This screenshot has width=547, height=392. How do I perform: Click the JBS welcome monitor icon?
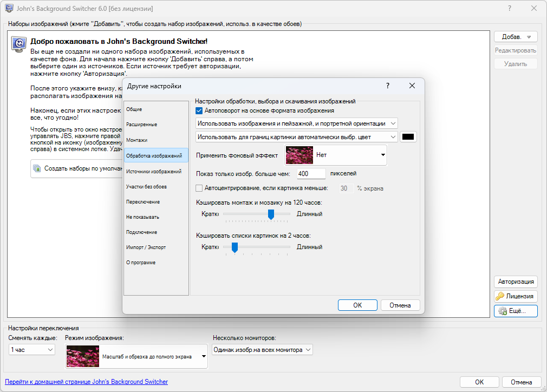[x=20, y=44]
